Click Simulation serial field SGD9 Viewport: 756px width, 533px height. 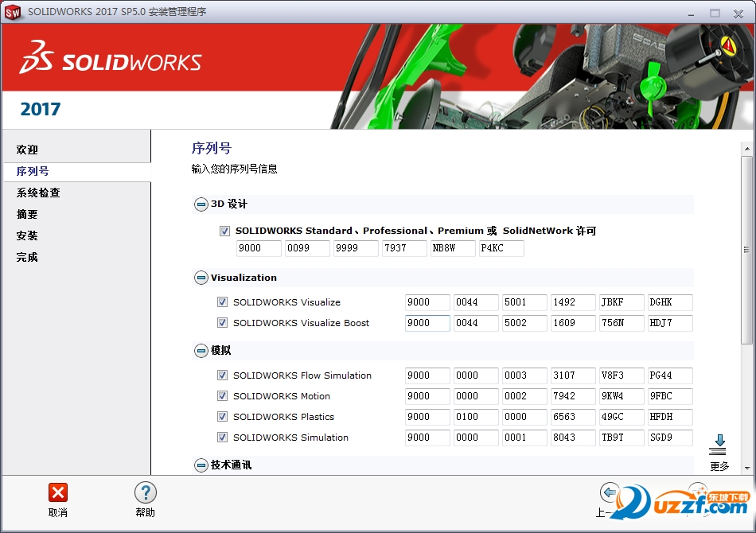coord(670,438)
